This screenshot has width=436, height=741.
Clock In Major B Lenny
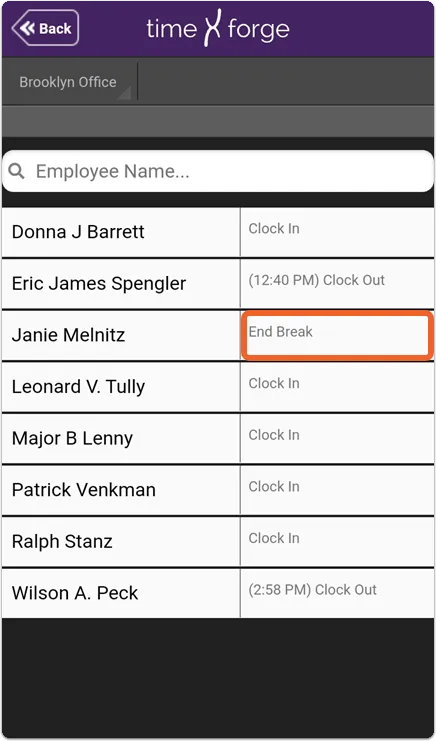click(337, 438)
